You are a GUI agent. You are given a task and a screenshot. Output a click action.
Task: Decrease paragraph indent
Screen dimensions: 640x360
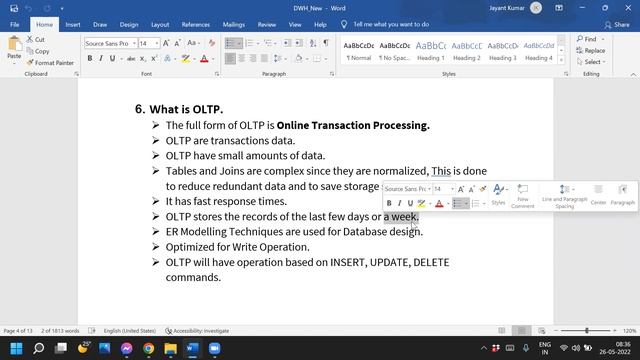[287, 43]
